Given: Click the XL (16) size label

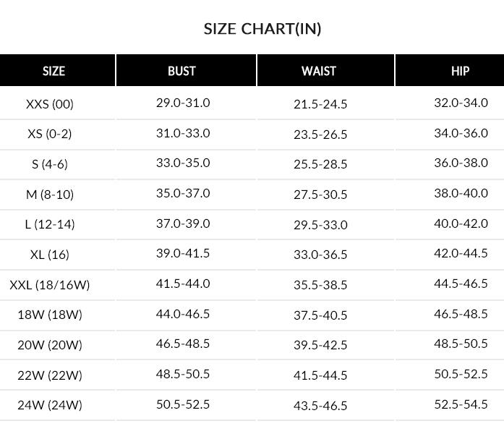Looking at the screenshot, I should (50, 255).
